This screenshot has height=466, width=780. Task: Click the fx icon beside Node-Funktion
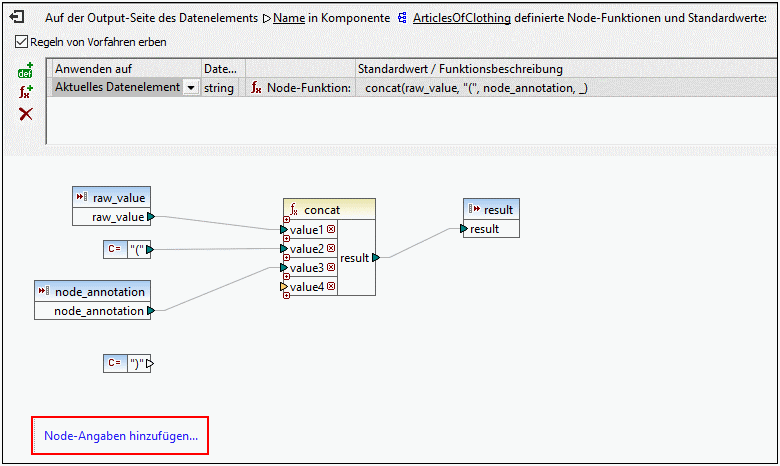[257, 88]
